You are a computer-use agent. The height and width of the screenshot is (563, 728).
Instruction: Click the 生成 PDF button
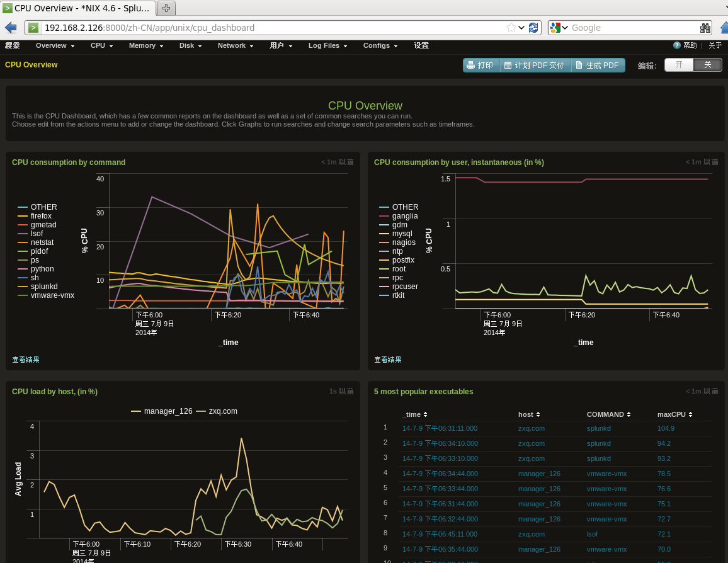[x=598, y=65]
